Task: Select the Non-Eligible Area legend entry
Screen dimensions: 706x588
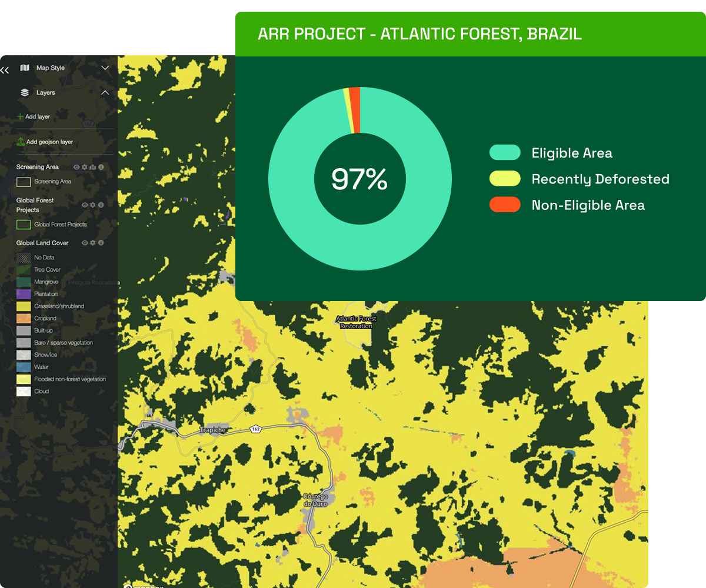Action: click(588, 205)
